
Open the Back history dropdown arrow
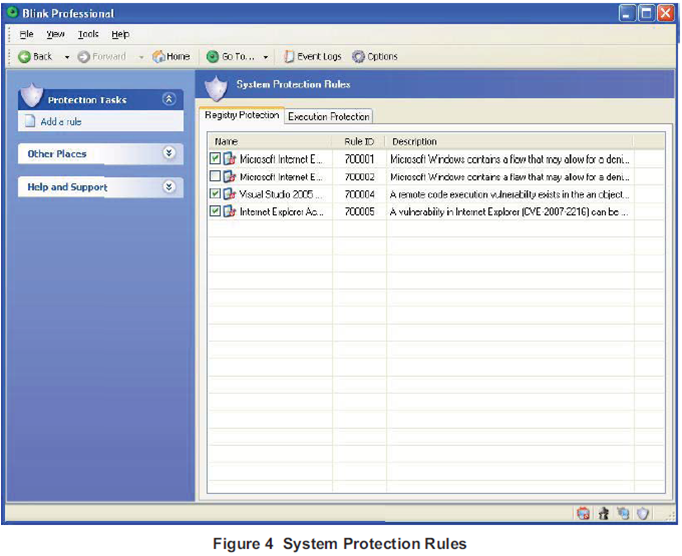[x=67, y=57]
